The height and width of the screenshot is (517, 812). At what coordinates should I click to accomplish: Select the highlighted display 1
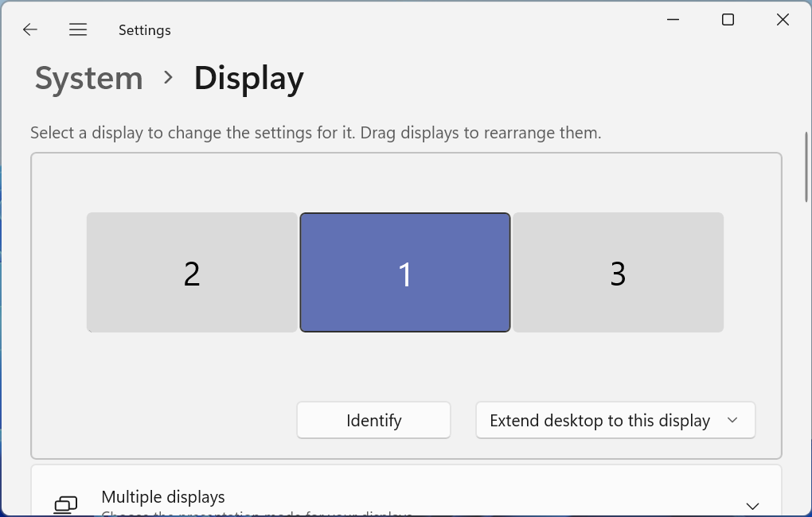(405, 272)
